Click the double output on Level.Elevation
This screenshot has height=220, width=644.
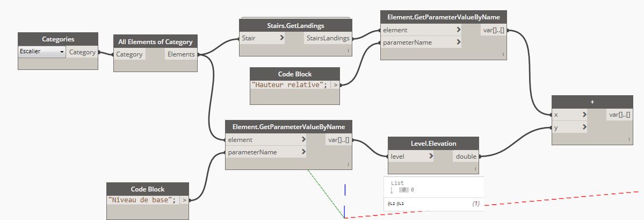[465, 157]
